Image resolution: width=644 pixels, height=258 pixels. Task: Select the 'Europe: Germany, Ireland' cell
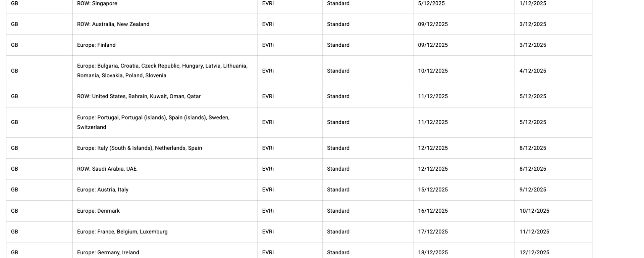coord(108,253)
